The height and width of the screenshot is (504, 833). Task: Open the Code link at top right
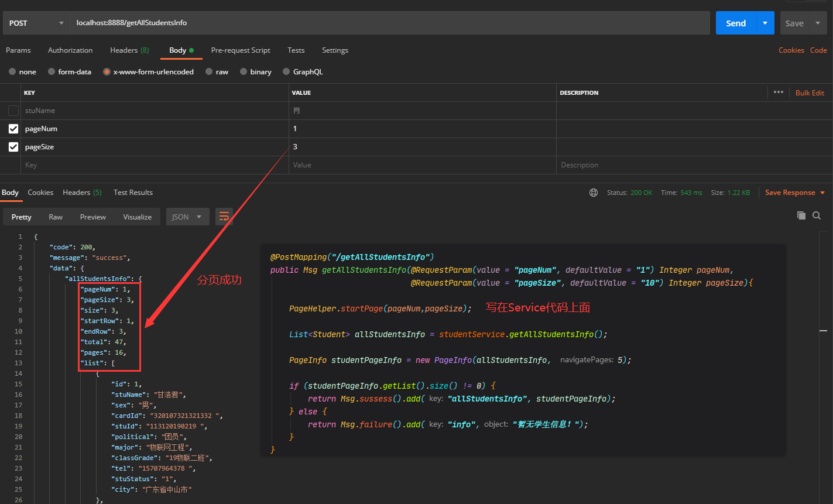click(818, 50)
